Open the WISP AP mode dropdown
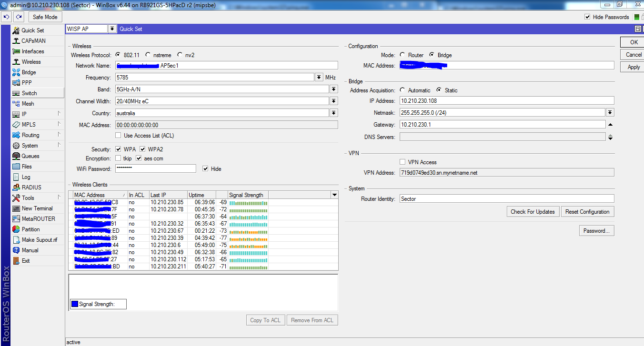 [x=112, y=29]
